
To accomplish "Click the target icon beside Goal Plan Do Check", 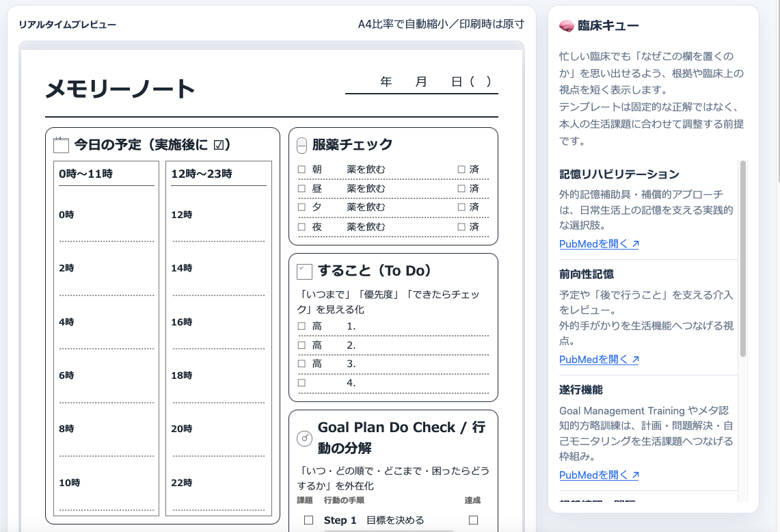I will (304, 438).
